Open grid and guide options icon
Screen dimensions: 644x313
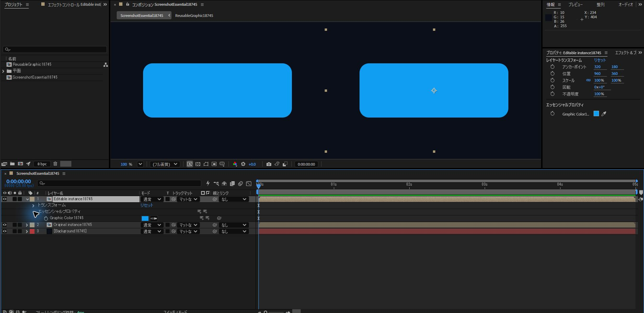(x=222, y=164)
